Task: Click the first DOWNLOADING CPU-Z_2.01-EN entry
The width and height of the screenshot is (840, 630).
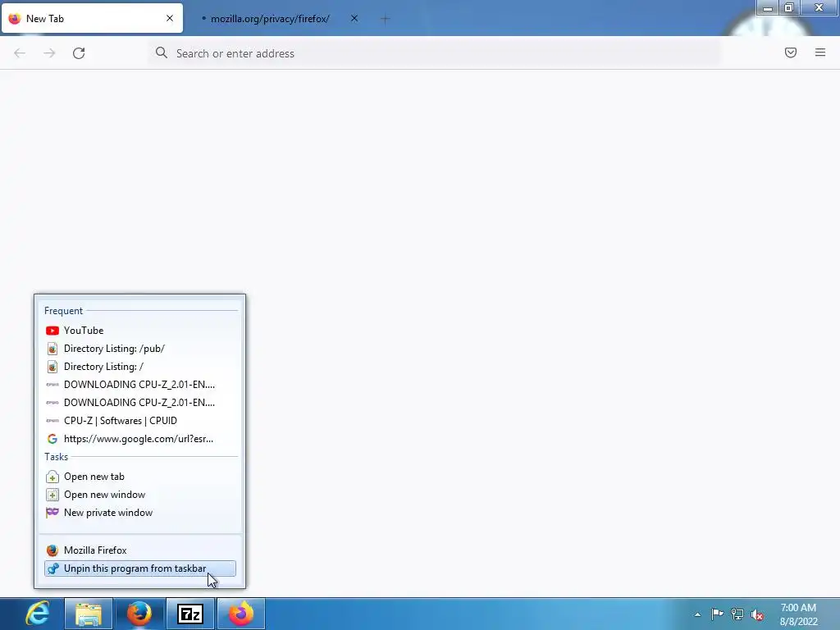Action: coord(139,385)
